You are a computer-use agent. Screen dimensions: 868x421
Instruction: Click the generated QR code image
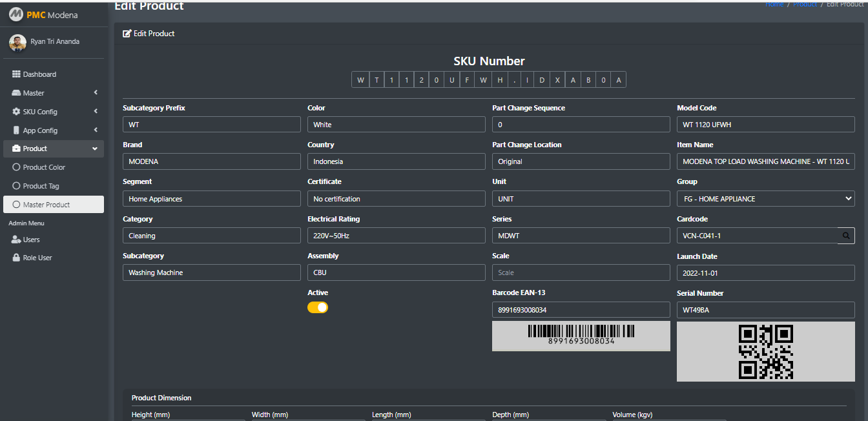click(x=766, y=351)
